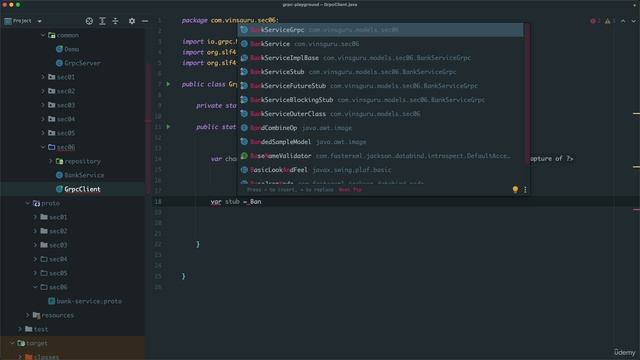Collapse the proto folder

coord(27,203)
